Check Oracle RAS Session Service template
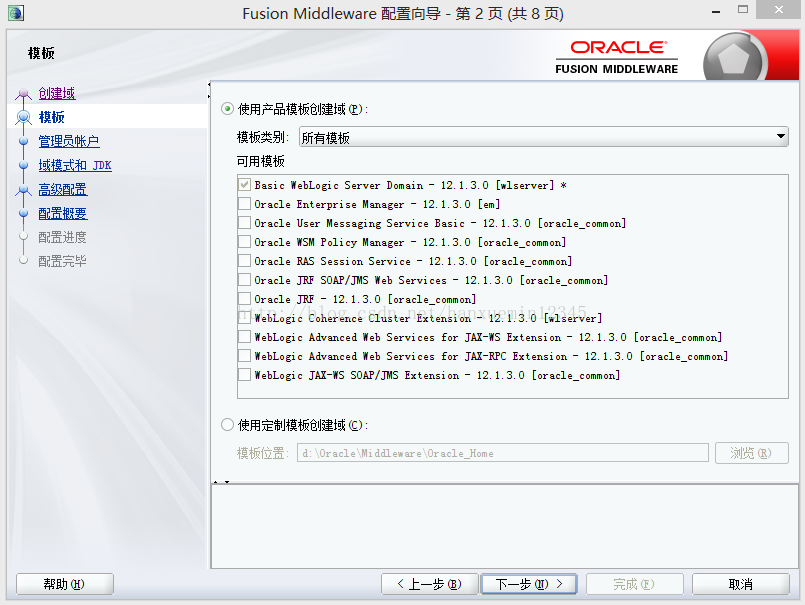The width and height of the screenshot is (805, 605). [x=244, y=261]
